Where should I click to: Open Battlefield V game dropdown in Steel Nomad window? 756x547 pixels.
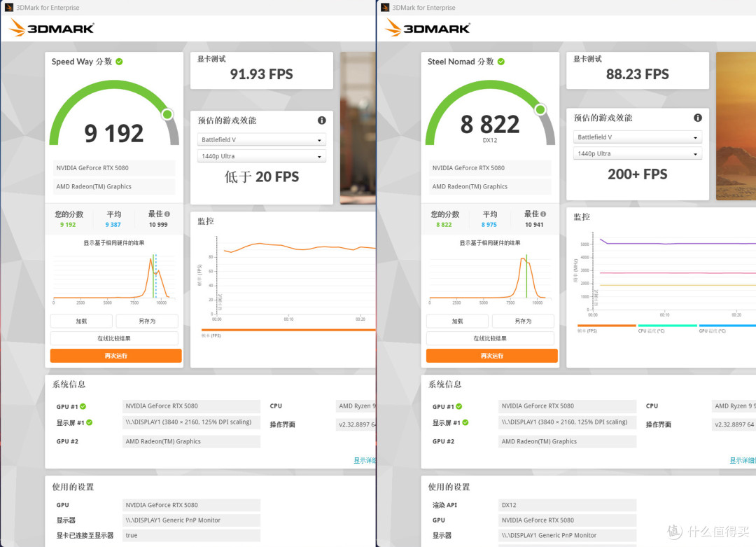638,137
